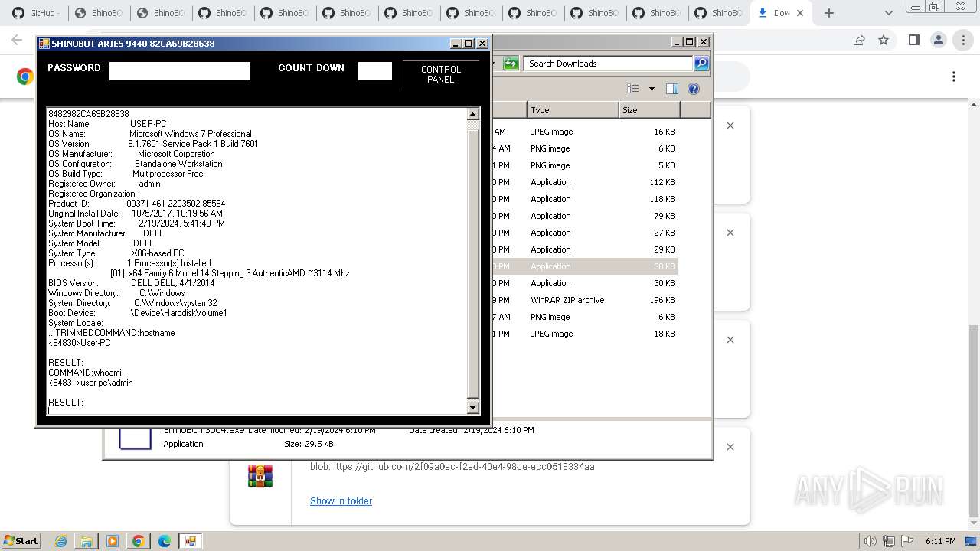The width and height of the screenshot is (980, 551).
Task: Close the ShinoBOT ARIES window
Action: pos(482,44)
